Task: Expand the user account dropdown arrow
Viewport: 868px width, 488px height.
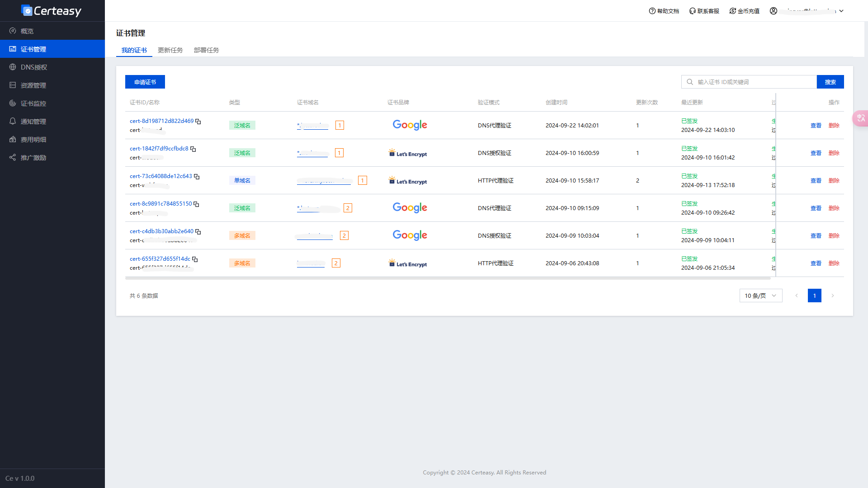Action: 841,11
